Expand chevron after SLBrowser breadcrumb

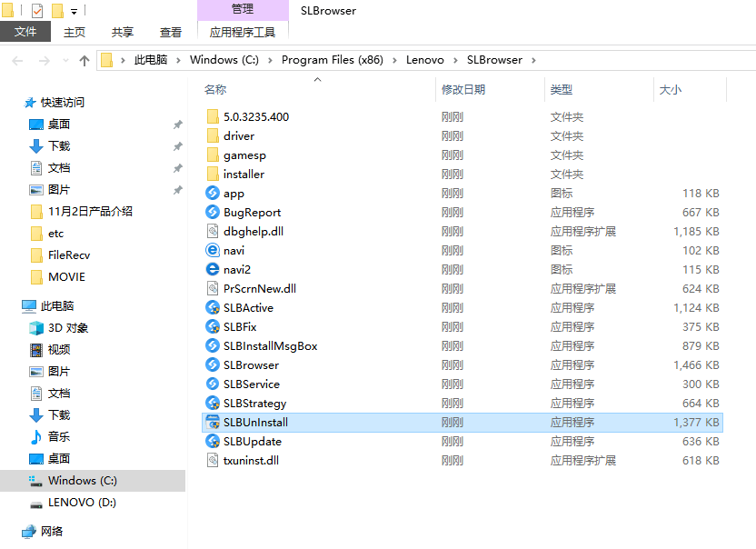[533, 60]
